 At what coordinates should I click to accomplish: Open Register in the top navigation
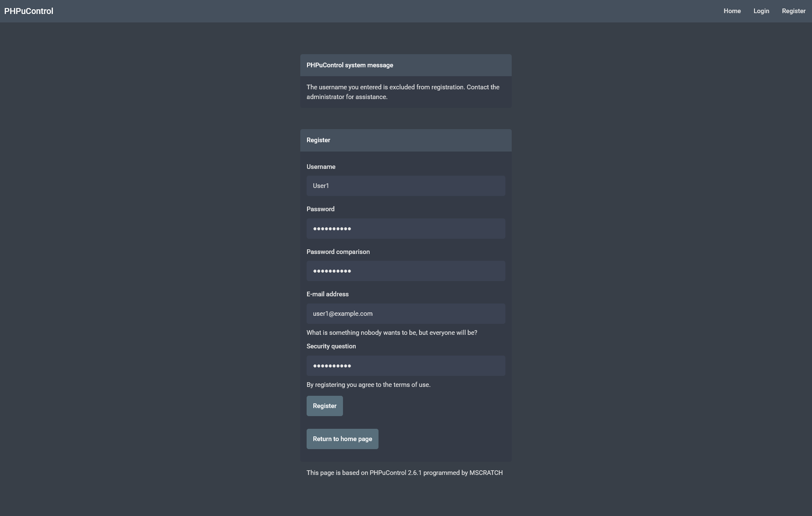pyautogui.click(x=793, y=11)
